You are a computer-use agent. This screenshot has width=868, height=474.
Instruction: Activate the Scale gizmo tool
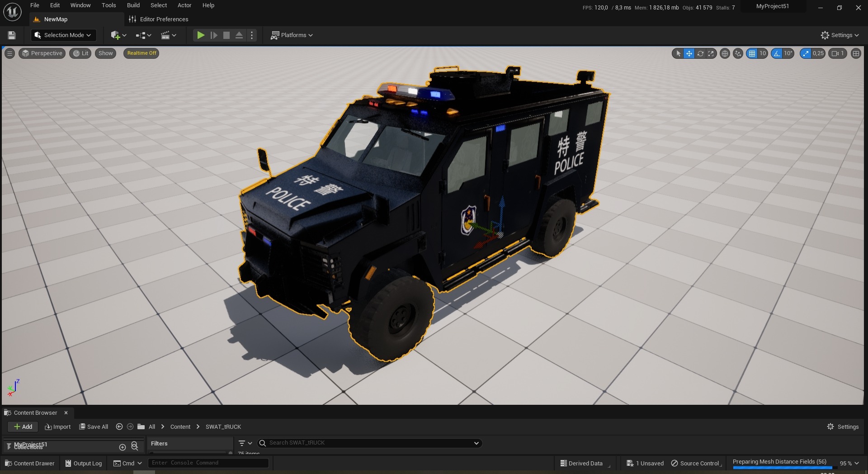(x=711, y=53)
